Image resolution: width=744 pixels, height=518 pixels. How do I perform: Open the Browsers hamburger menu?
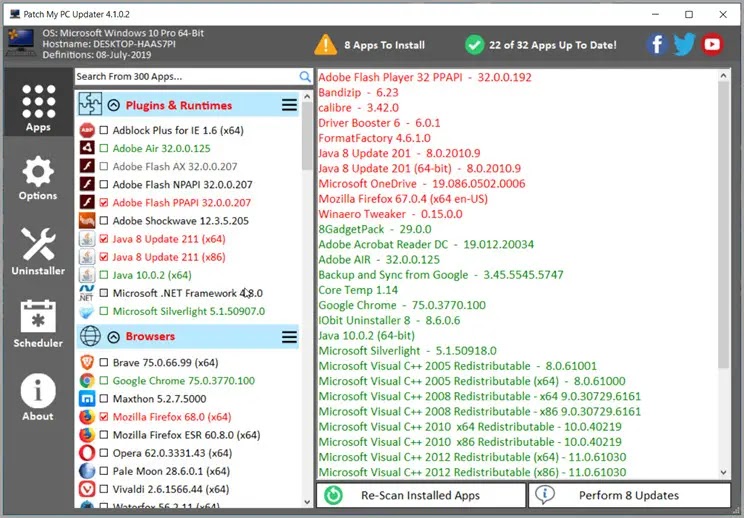tap(289, 337)
